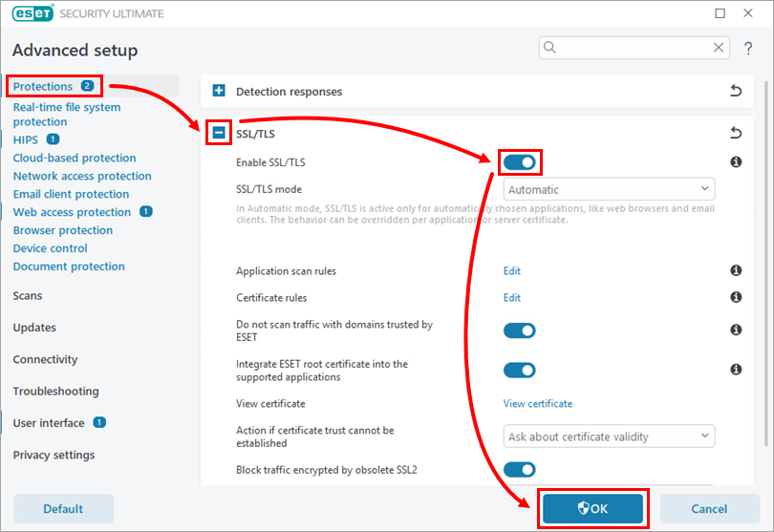Expand the Detection responses section
Viewport: 774px width, 532px height.
point(219,91)
